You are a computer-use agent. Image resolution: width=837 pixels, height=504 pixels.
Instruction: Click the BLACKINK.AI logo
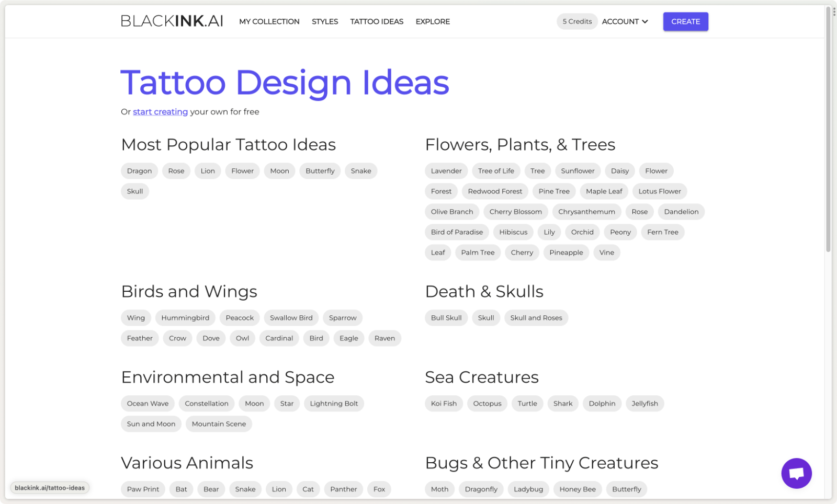tap(172, 21)
